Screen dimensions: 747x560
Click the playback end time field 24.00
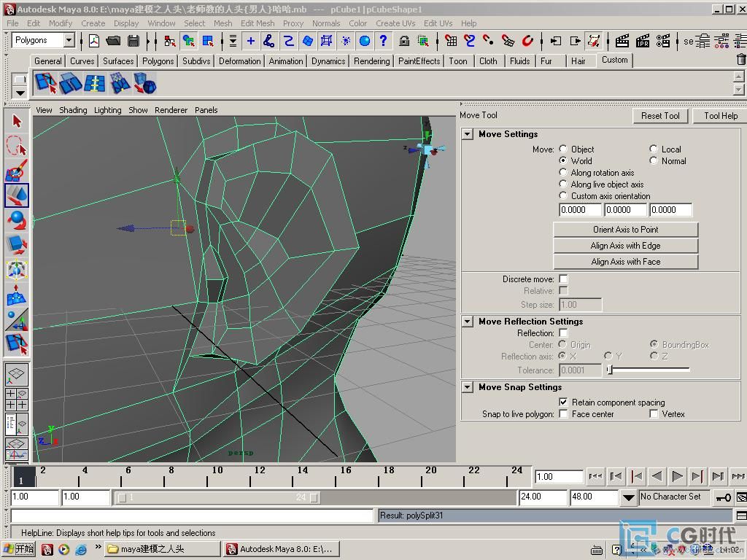click(x=543, y=497)
